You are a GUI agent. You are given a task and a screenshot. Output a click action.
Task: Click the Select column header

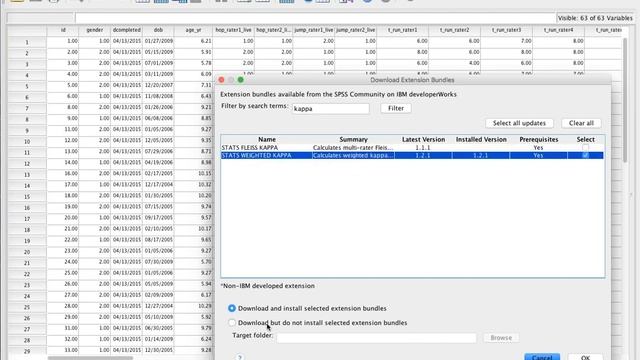(585, 140)
